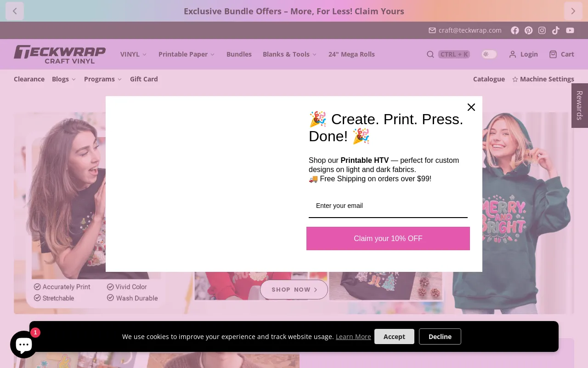Open the TikTok icon link

556,30
